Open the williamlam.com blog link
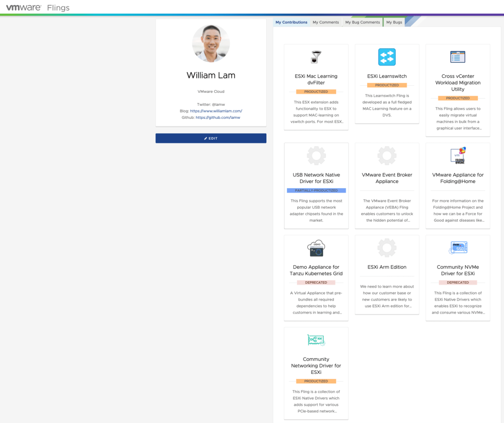 pyautogui.click(x=216, y=111)
